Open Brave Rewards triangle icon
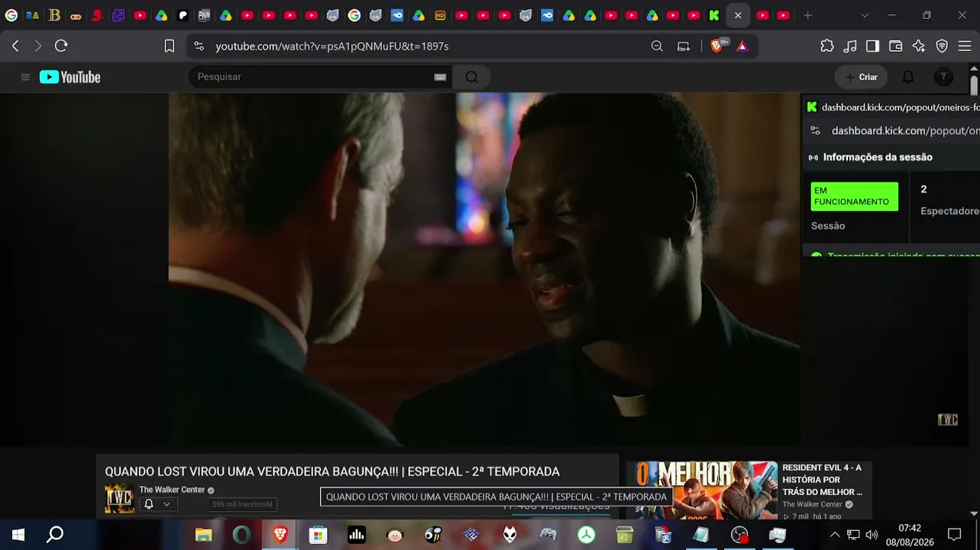 pyautogui.click(x=742, y=46)
